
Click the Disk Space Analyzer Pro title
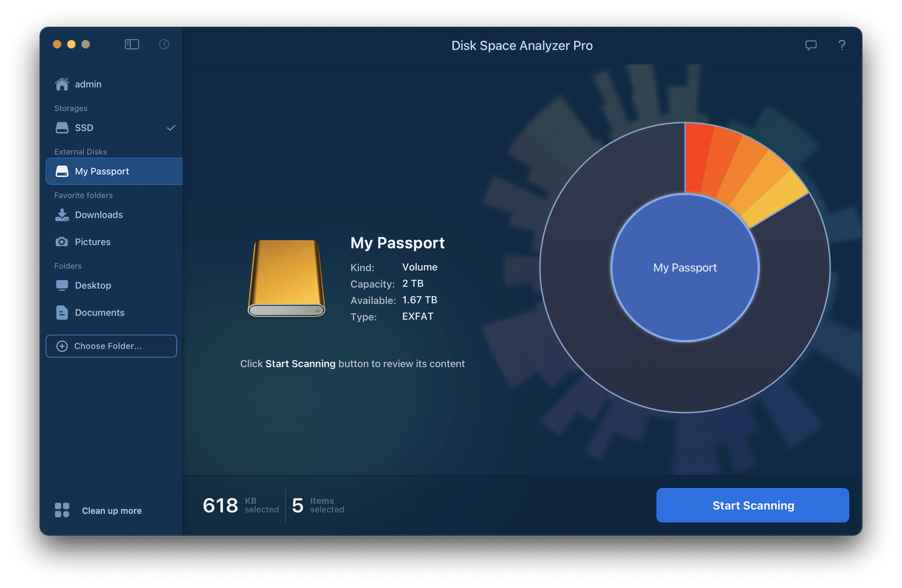(522, 45)
